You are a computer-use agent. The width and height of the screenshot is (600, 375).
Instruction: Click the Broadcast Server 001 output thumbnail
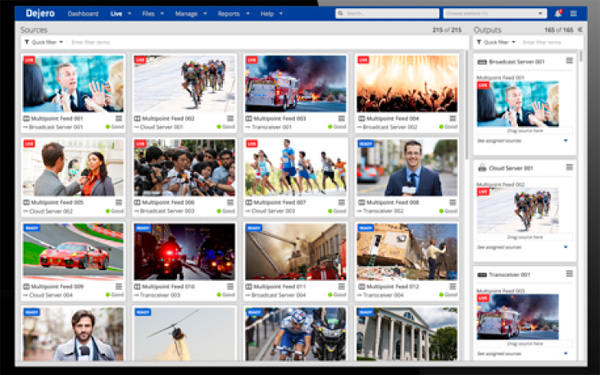pos(518,104)
